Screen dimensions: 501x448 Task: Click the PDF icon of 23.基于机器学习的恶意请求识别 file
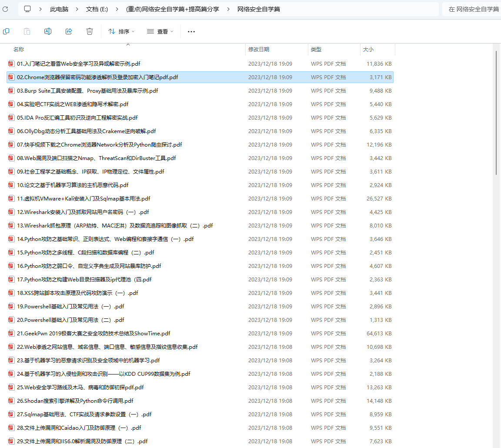11,361
